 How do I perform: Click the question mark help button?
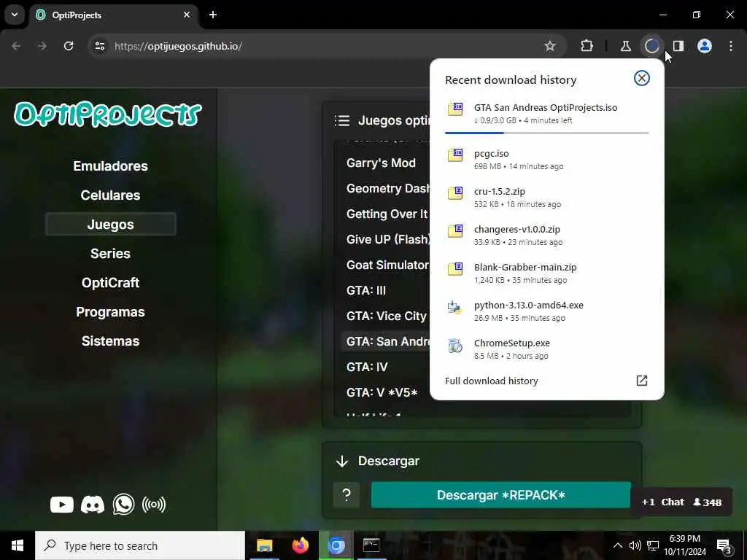[347, 495]
